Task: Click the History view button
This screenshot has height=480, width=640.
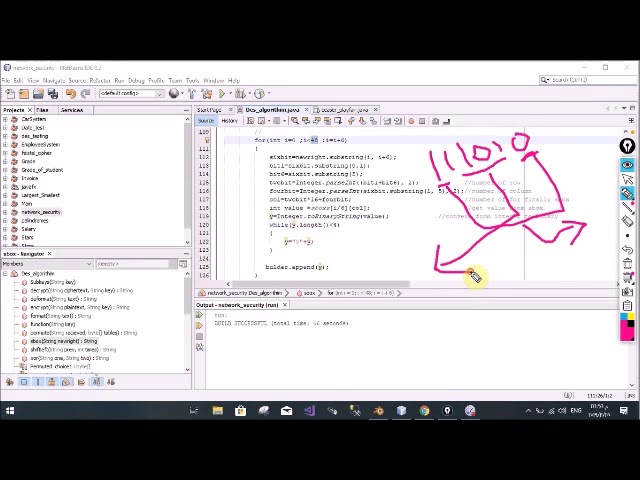Action: coord(229,121)
